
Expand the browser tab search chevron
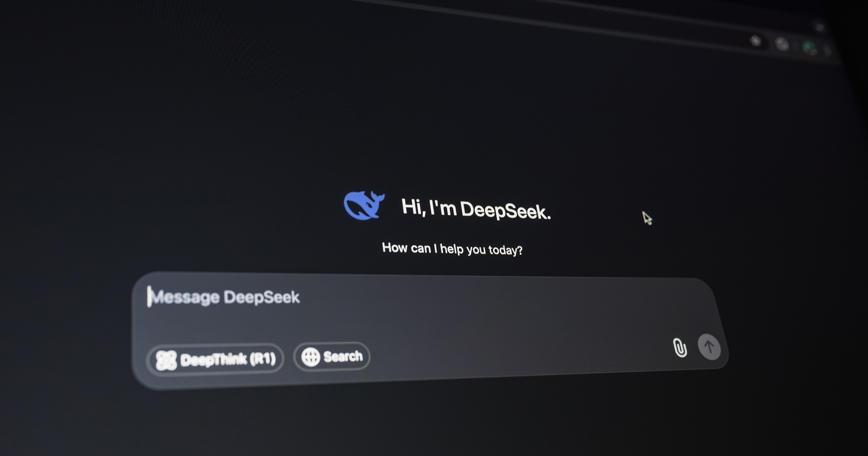pos(819,27)
